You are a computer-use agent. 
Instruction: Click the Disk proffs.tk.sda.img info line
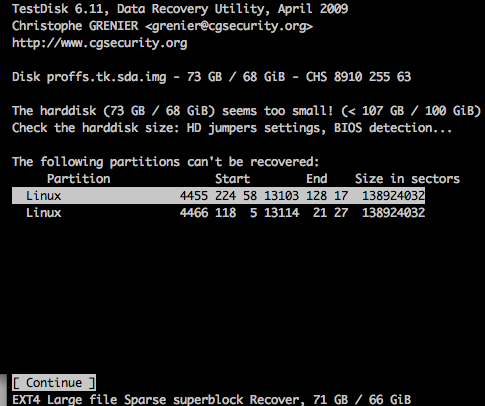[211, 77]
